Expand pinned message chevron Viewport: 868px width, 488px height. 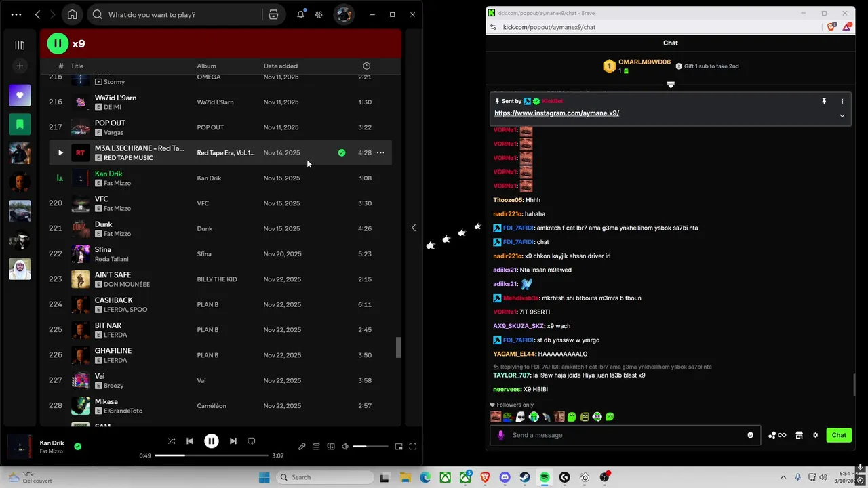(x=842, y=115)
